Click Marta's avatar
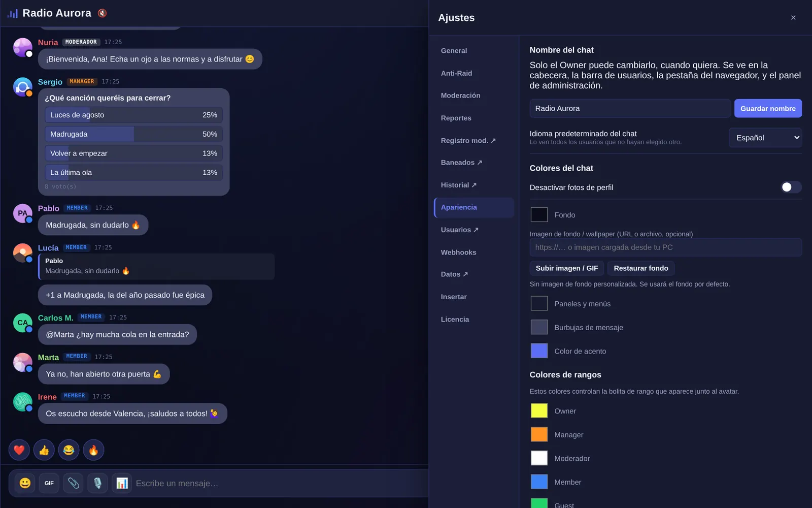 click(x=23, y=363)
